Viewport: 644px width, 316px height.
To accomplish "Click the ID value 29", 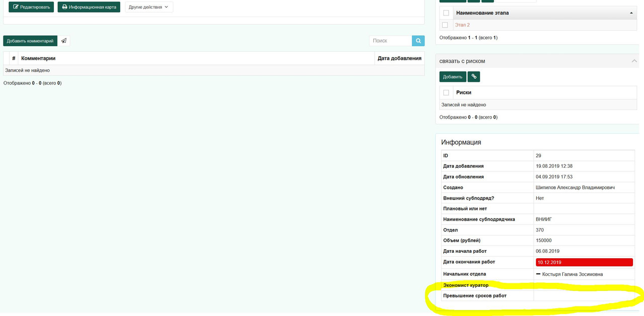I will point(539,156).
